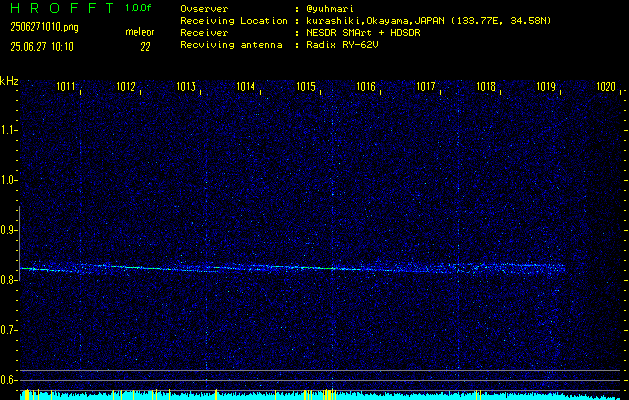Image resolution: width=629 pixels, height=400 pixels.
Task: Click the file name 2506271010.png
Action: tap(45, 28)
